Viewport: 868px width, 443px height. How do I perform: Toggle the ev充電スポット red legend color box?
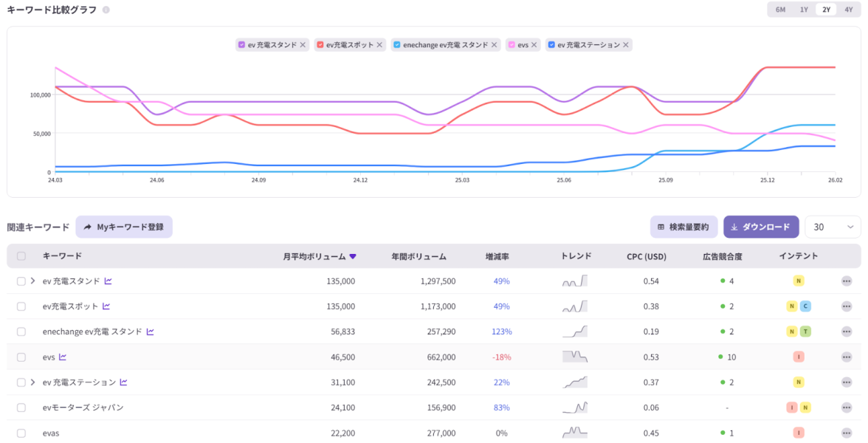click(x=320, y=45)
